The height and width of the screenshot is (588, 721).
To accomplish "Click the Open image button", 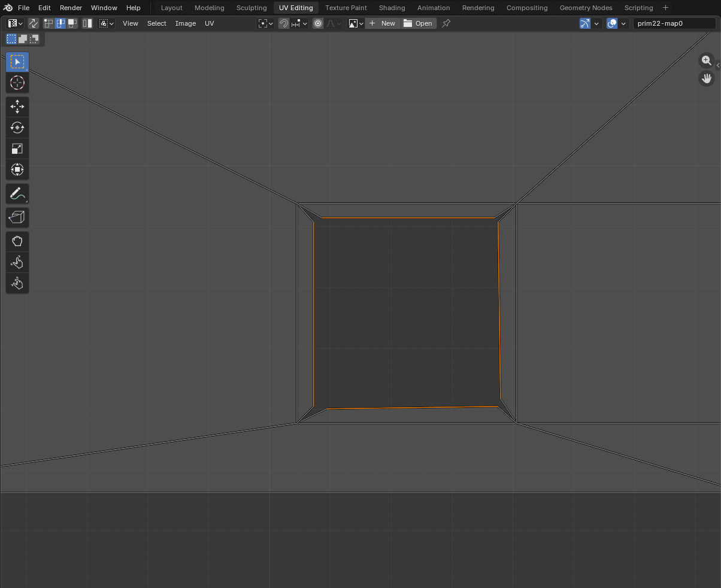I will pos(419,23).
